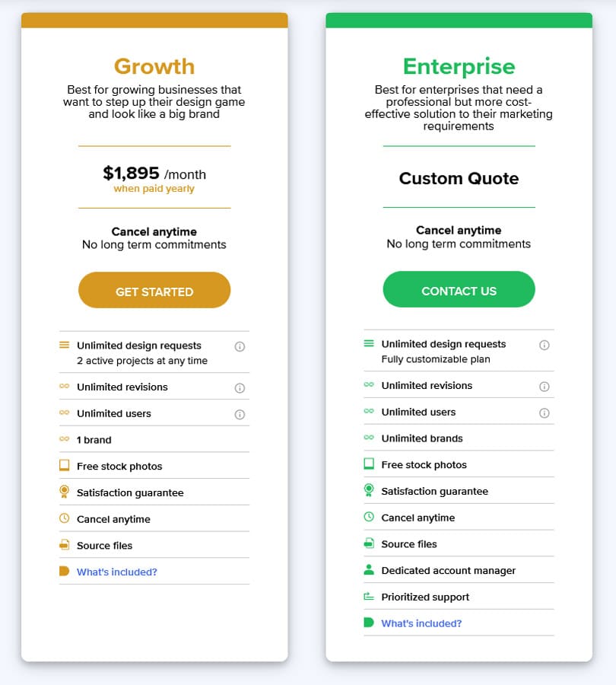This screenshot has height=685, width=616.
Task: Click the Free stock photos icon in Growth
Action: 64,465
